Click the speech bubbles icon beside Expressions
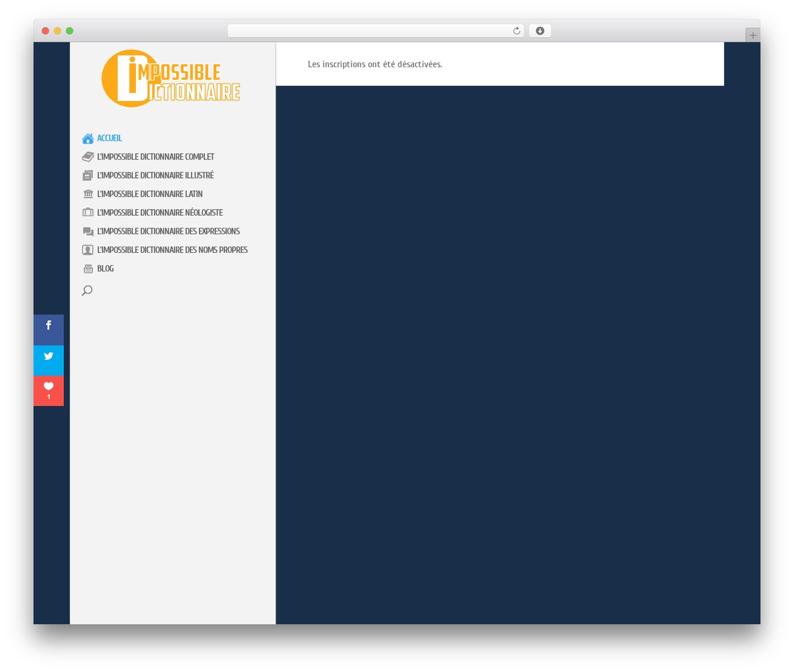794x672 pixels. pyautogui.click(x=88, y=232)
